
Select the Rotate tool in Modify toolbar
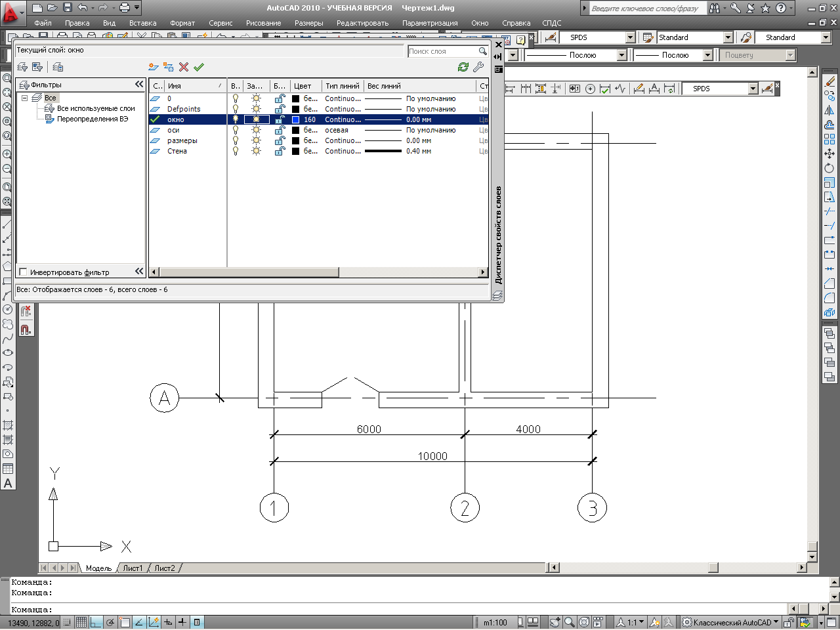point(829,168)
